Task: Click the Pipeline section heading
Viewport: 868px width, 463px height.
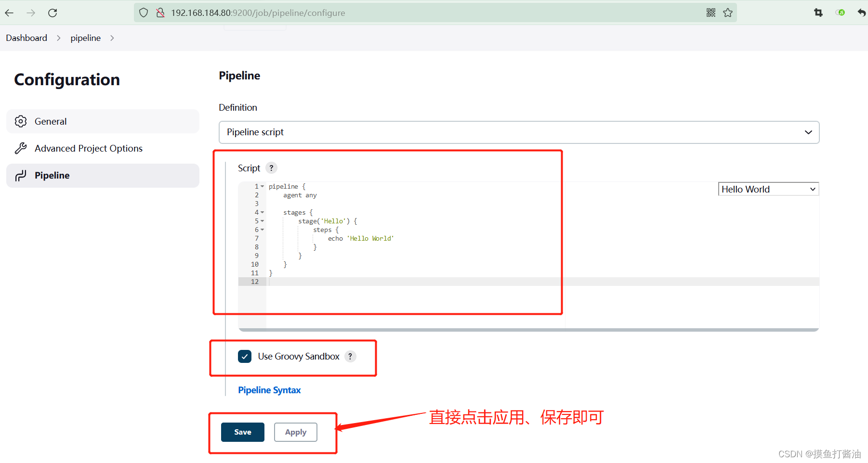Action: [x=239, y=76]
